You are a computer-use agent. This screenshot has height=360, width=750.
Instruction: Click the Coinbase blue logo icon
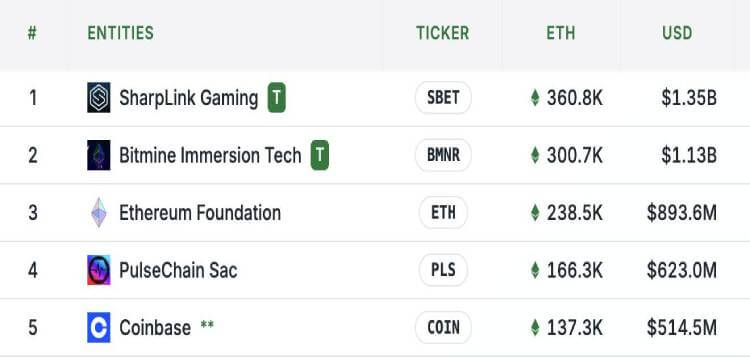coord(99,327)
